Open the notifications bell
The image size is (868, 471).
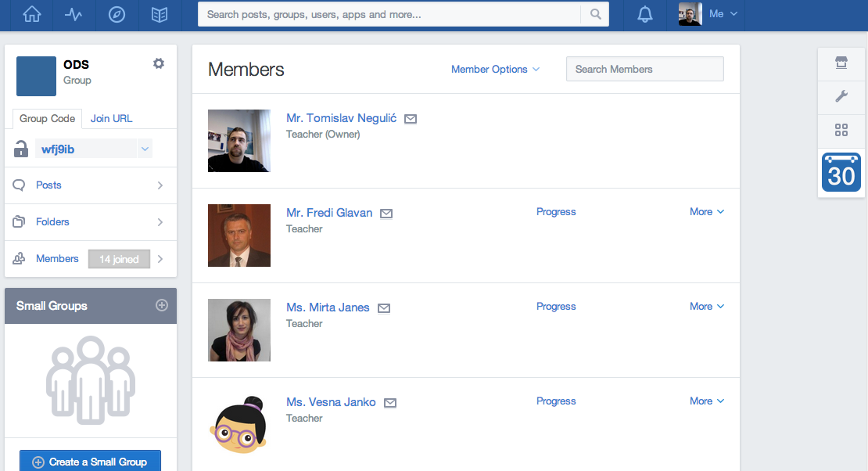tap(645, 14)
